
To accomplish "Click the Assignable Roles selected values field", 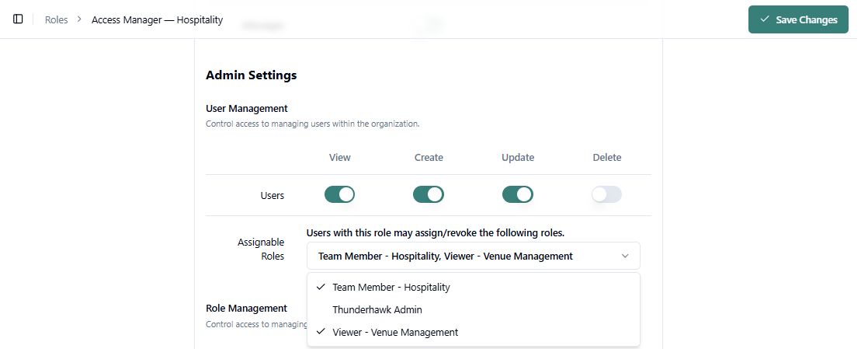I will [445, 256].
